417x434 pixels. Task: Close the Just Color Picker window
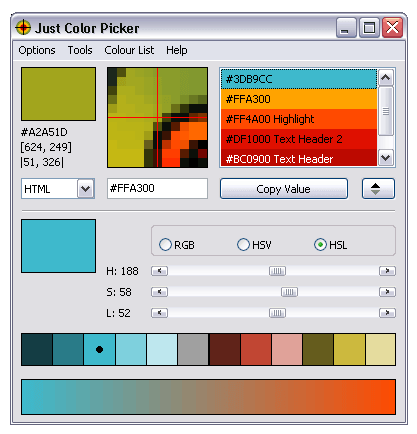[392, 28]
